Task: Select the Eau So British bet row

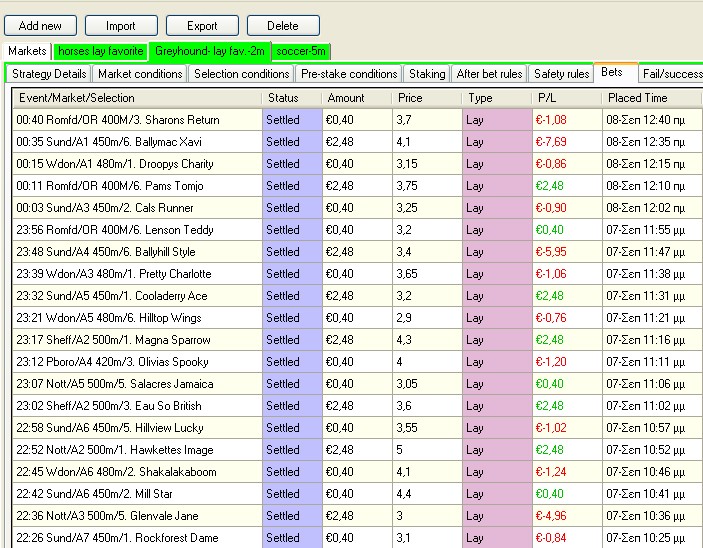Action: [357, 405]
